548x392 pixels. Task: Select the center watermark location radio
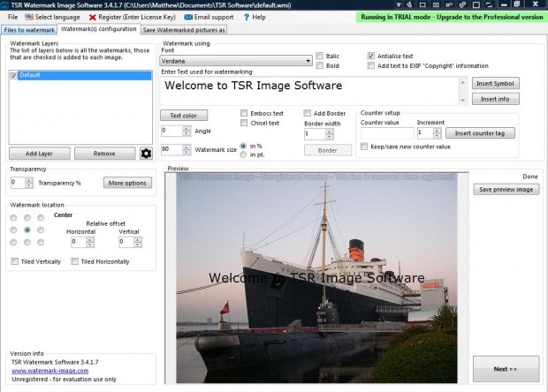click(27, 230)
